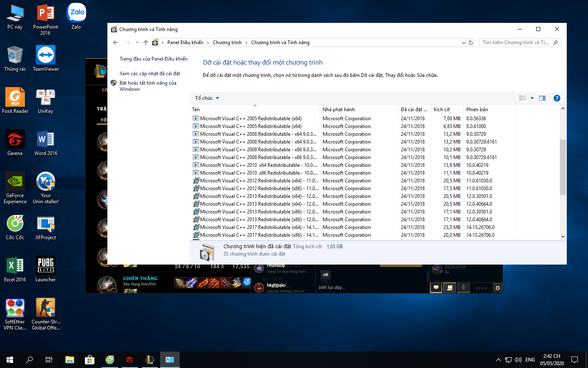This screenshot has height=368, width=588.
Task: Open PC này desktop icon
Action: (x=15, y=18)
